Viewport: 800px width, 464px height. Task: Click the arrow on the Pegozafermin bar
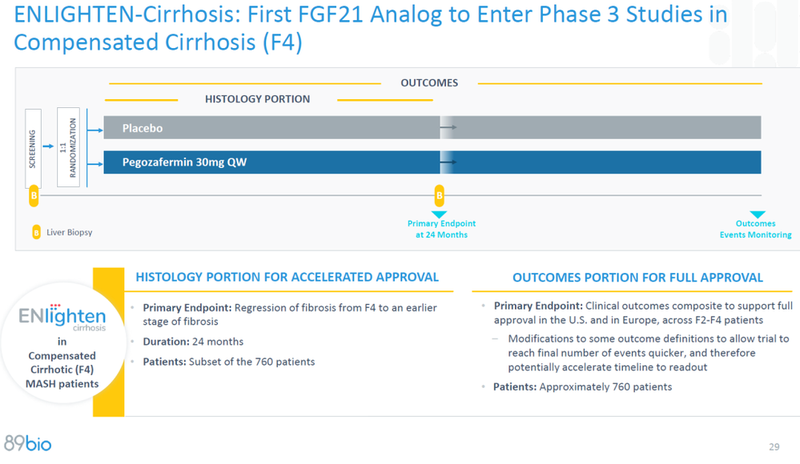(449, 162)
